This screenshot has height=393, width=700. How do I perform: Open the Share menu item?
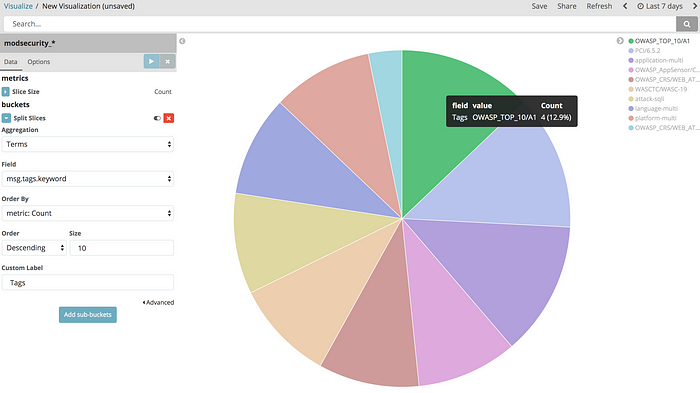click(567, 6)
